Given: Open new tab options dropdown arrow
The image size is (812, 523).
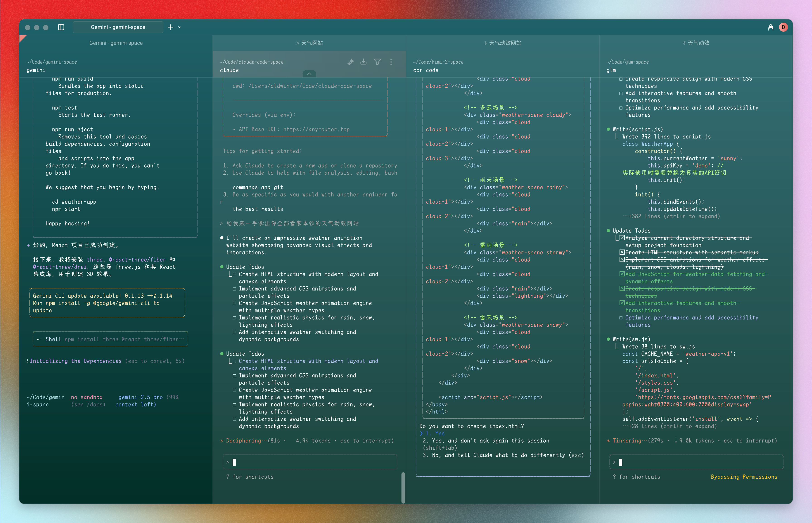Looking at the screenshot, I should pyautogui.click(x=180, y=27).
